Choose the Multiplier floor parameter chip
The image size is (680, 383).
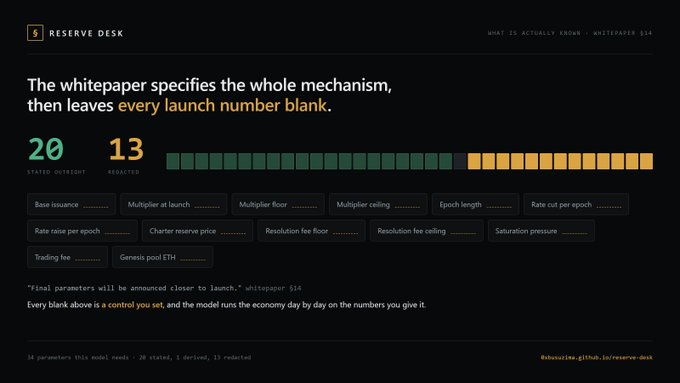pos(278,204)
